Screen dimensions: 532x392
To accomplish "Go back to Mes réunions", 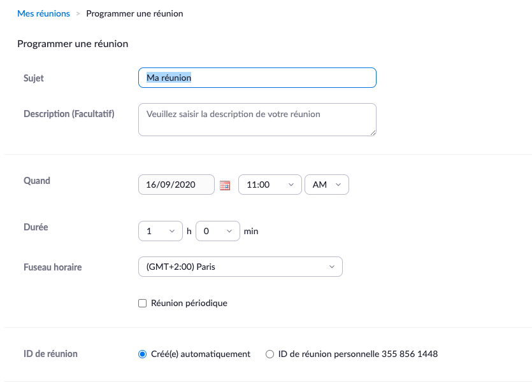I will pos(43,13).
